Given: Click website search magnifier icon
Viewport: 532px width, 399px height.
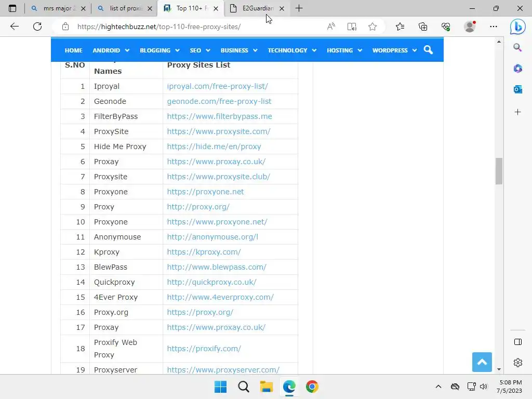Looking at the screenshot, I should point(428,50).
